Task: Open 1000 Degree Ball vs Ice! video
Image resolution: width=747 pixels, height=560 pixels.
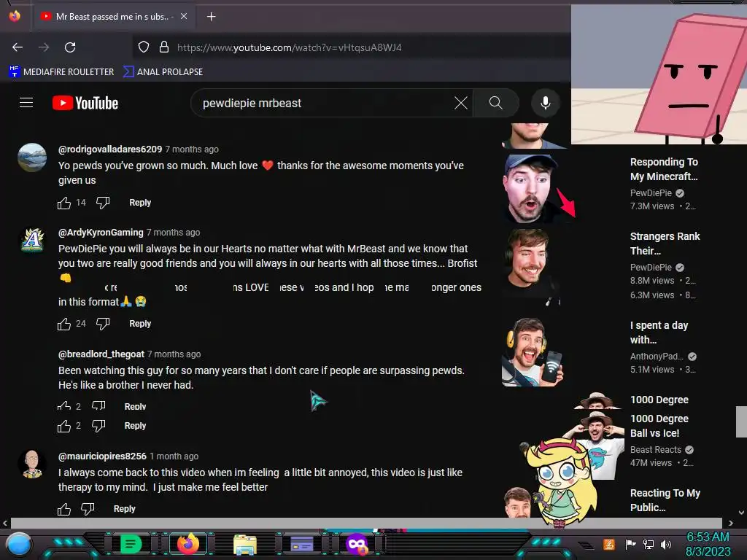Action: pos(659,426)
